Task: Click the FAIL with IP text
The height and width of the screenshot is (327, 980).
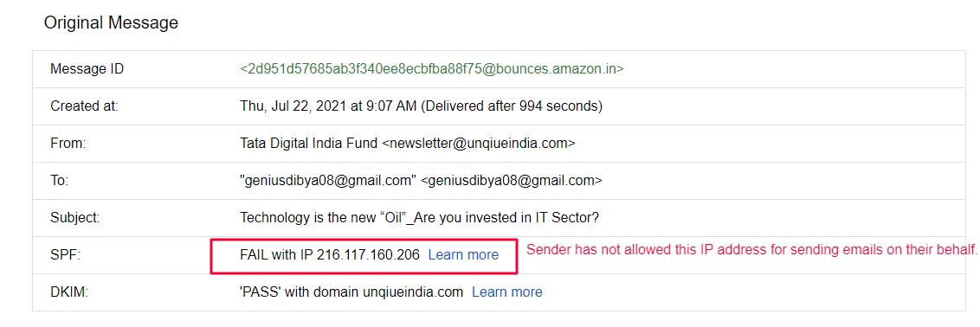Action: coord(329,254)
